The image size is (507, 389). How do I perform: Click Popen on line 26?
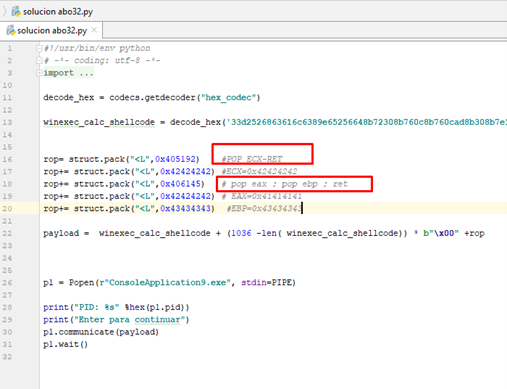click(81, 283)
